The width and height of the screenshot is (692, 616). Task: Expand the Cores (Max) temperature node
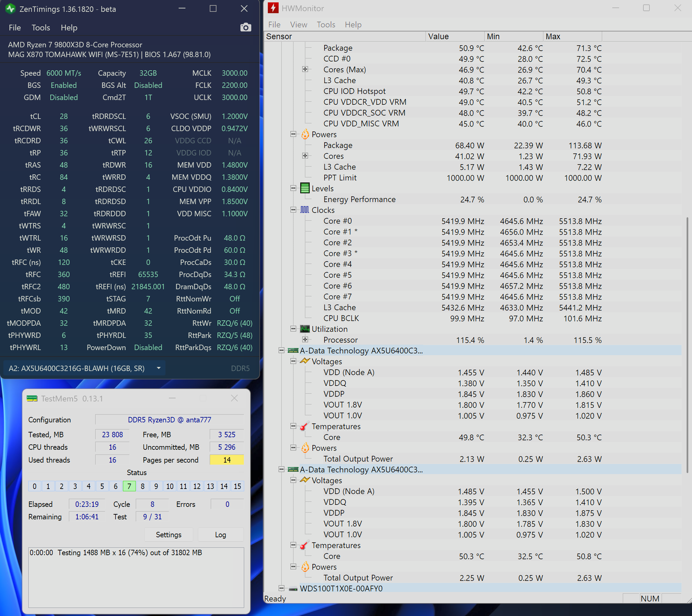point(305,69)
